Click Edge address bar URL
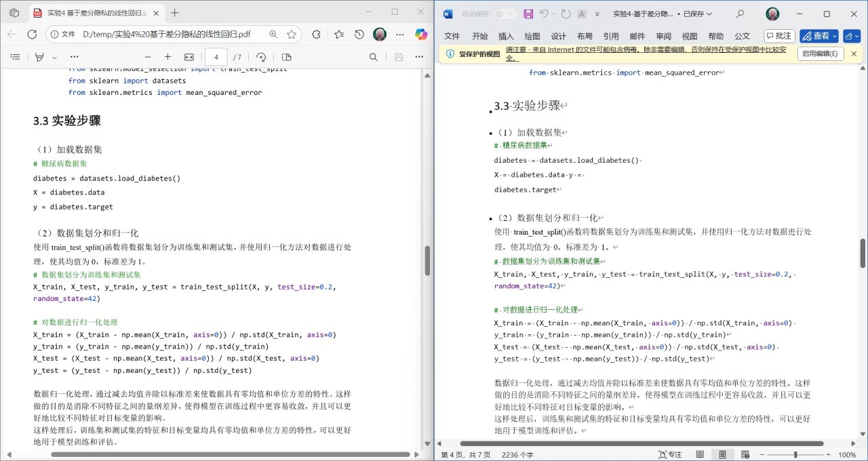 click(x=166, y=35)
